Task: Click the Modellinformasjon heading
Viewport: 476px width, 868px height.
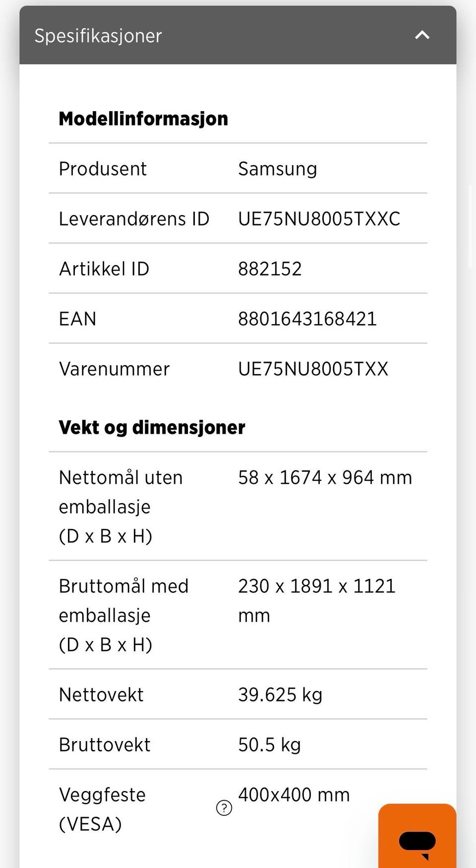Action: [143, 119]
